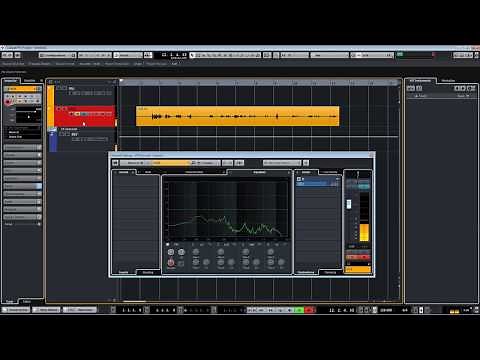Click the white channel fader handle in Channel Settings
The image size is (480, 360).
pyautogui.click(x=349, y=204)
